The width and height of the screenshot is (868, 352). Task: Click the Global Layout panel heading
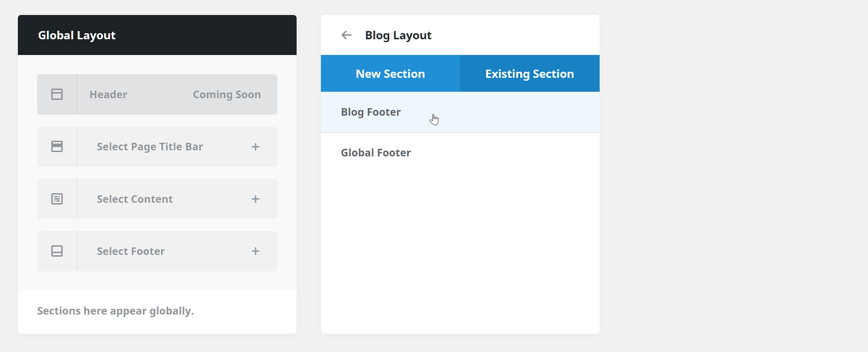tap(77, 35)
